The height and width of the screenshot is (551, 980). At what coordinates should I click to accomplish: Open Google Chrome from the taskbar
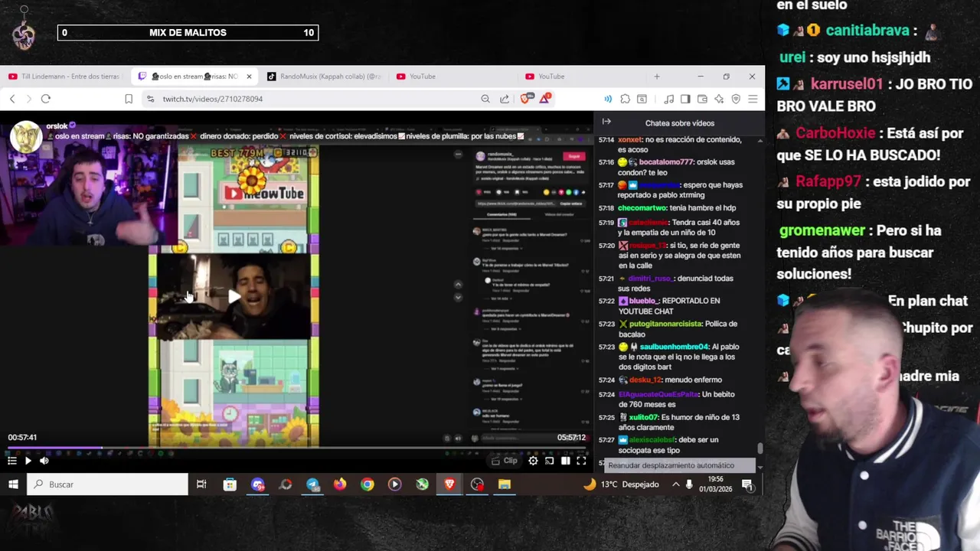(367, 484)
